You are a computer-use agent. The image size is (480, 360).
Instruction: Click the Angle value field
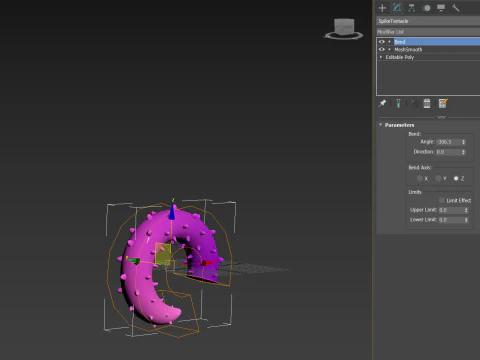(448, 142)
